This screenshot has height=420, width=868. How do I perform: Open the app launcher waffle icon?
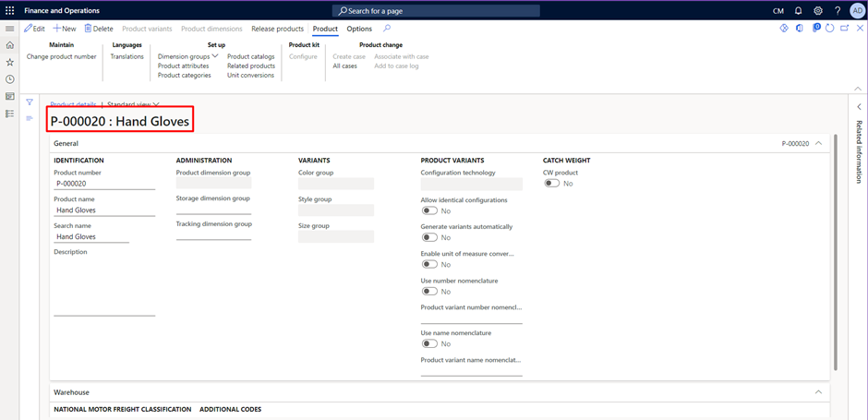click(x=10, y=10)
